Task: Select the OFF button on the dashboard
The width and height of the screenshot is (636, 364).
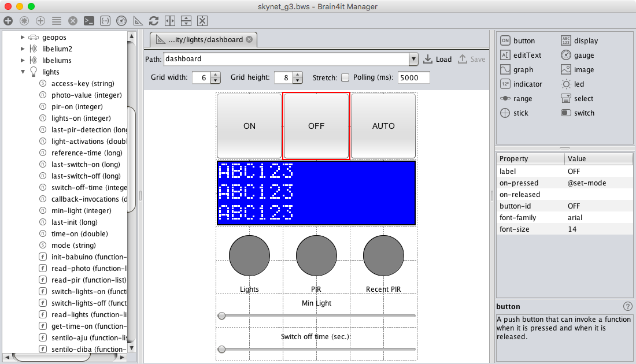Action: (316, 126)
